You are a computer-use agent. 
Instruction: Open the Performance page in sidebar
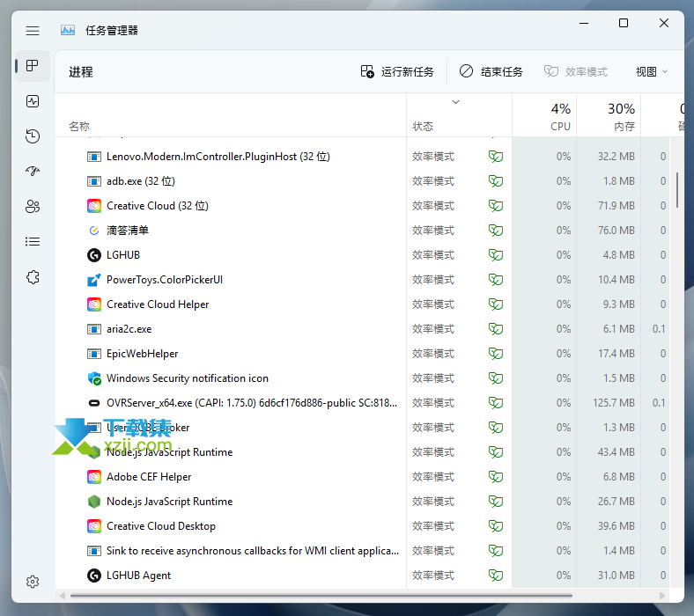point(33,101)
